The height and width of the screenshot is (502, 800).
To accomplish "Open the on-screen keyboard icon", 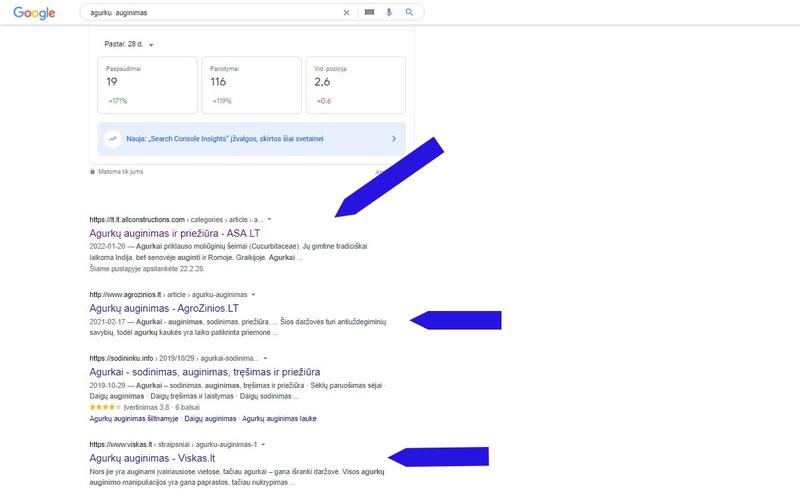I will [x=369, y=12].
